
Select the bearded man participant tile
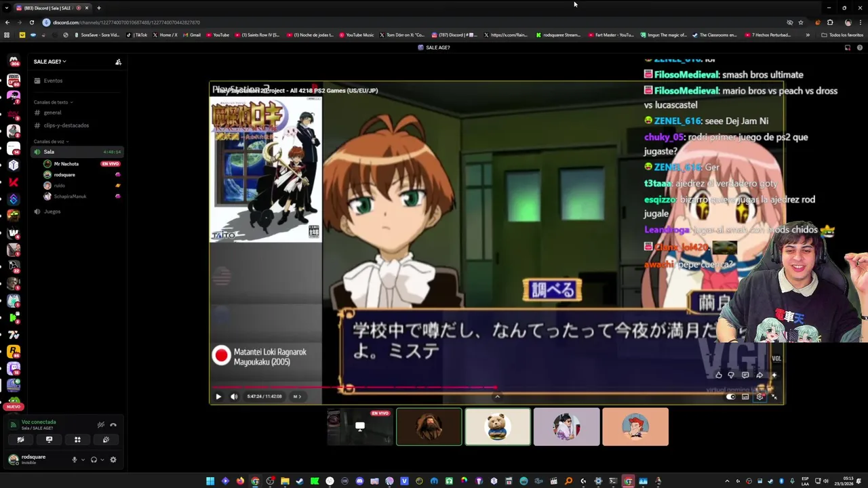(429, 427)
